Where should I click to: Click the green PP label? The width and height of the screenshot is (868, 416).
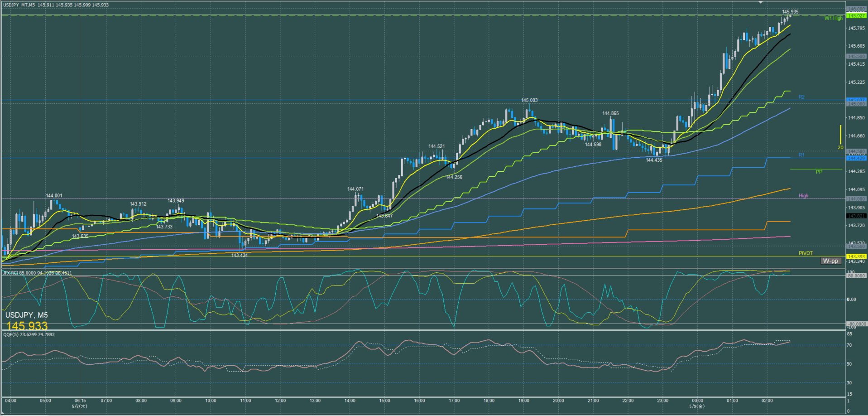click(819, 172)
